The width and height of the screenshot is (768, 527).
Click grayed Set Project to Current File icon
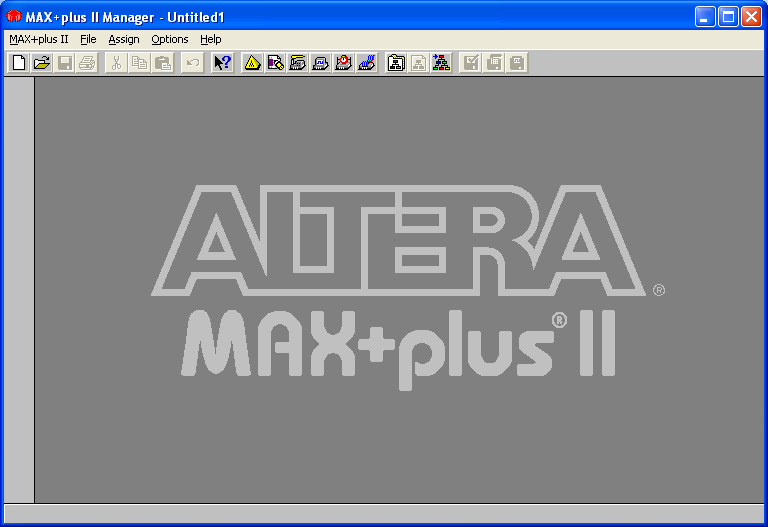click(x=419, y=63)
